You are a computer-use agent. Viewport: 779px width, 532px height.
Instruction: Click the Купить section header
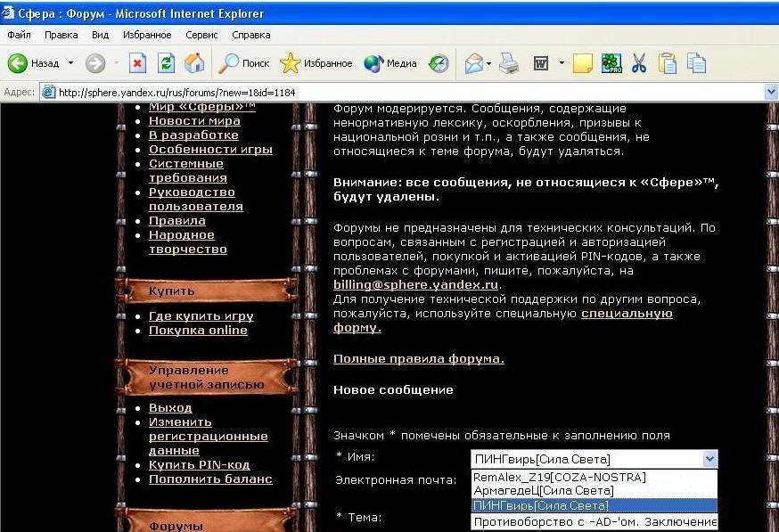point(207,291)
